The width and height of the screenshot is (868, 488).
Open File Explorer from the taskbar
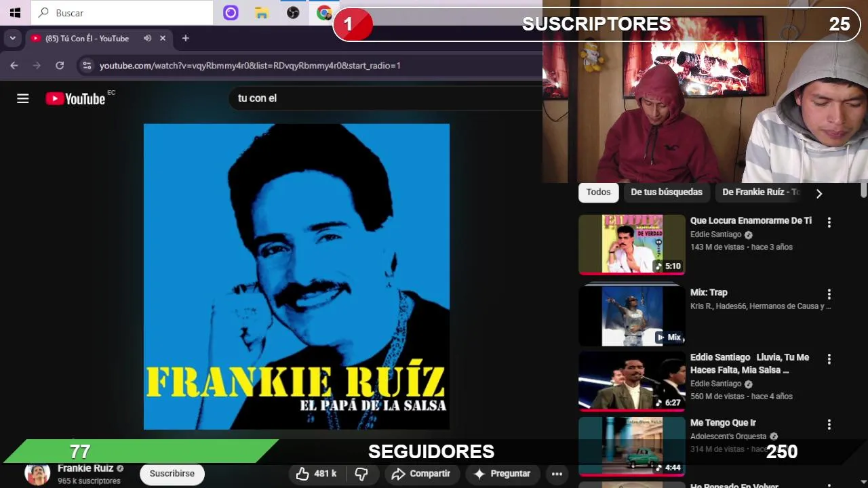[x=262, y=12]
